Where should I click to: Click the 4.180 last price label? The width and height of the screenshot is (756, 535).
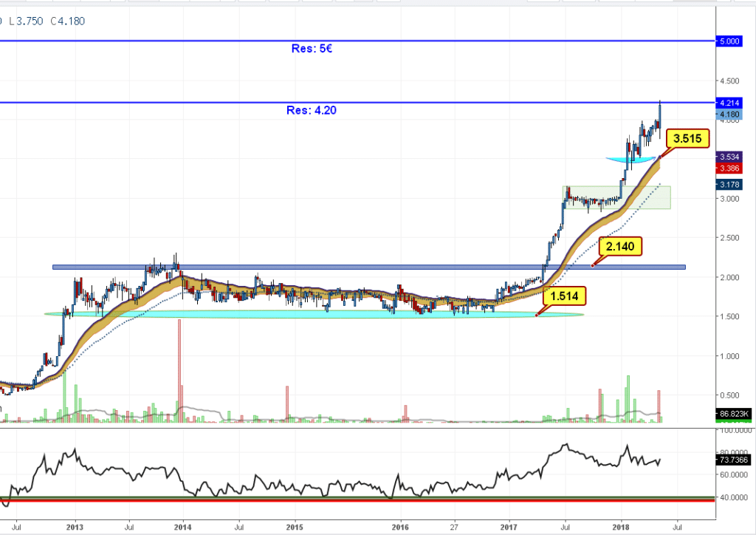click(x=729, y=115)
